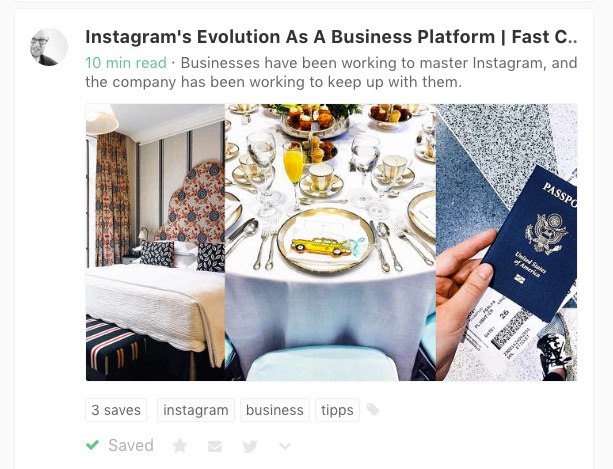This screenshot has height=469, width=613.
Task: Select the tipps tag
Action: [x=337, y=410]
